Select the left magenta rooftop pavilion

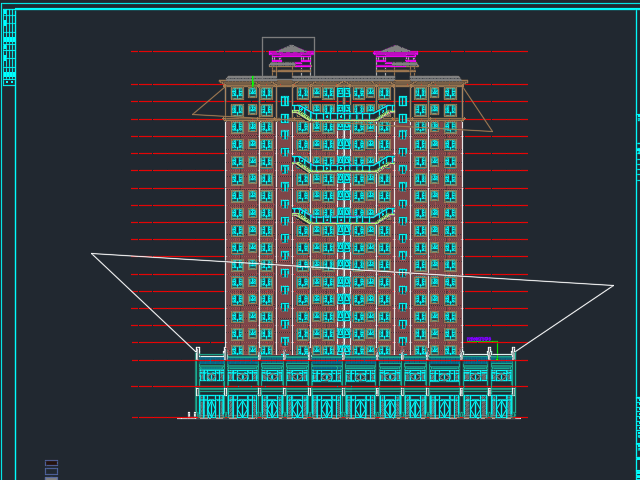291,57
